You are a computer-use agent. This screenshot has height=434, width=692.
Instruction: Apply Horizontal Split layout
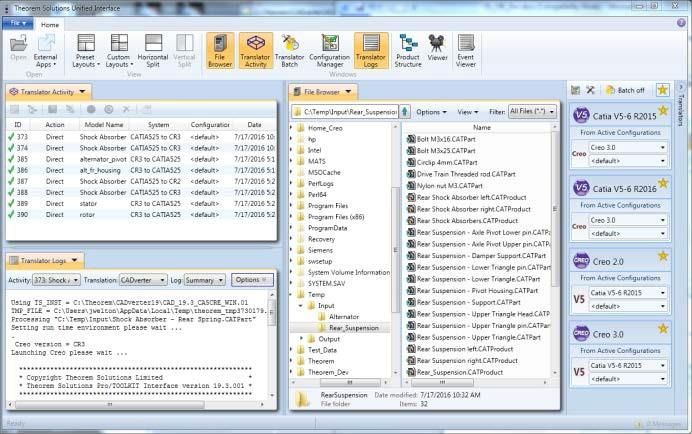pyautogui.click(x=153, y=51)
